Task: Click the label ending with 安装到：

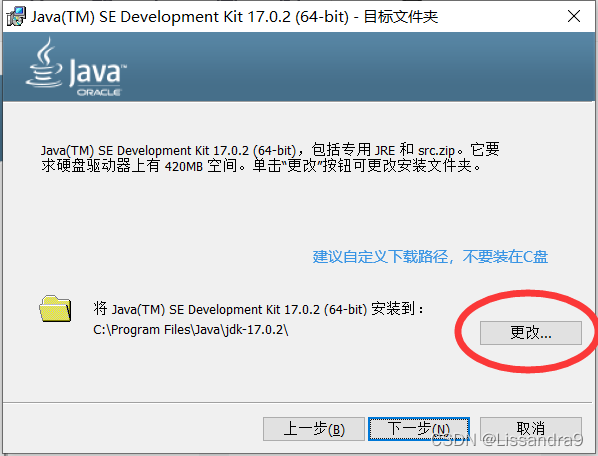Action: (258, 309)
